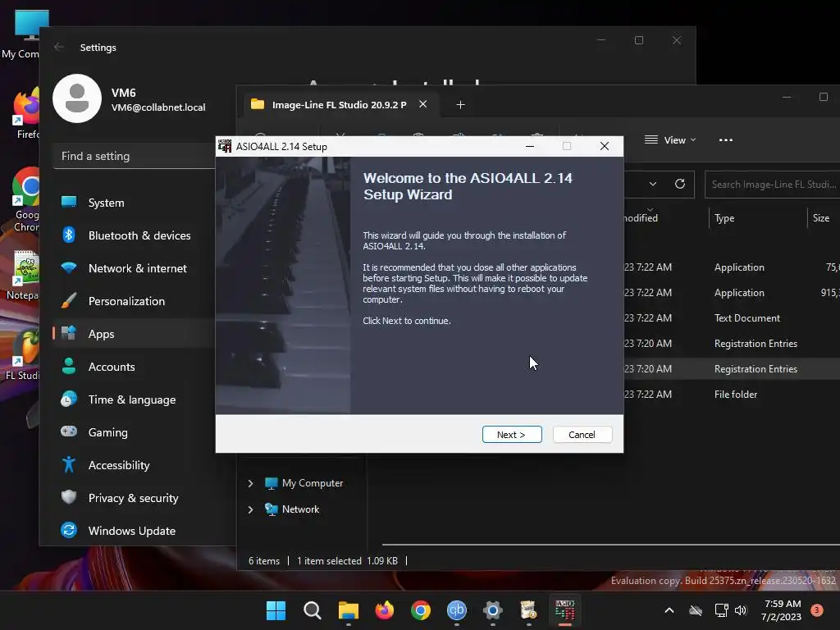Close the ASIO4ALL 2.14 Setup window

click(605, 146)
